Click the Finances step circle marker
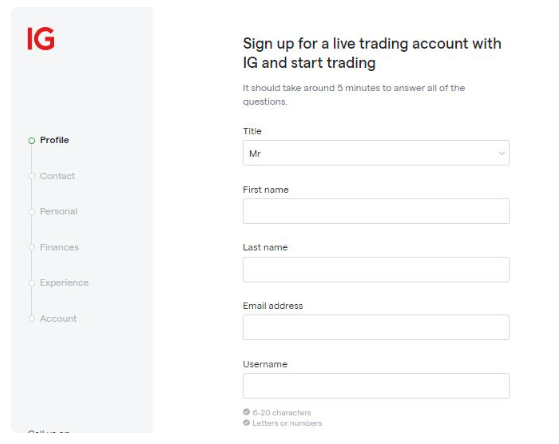The image size is (559, 444). tap(32, 247)
